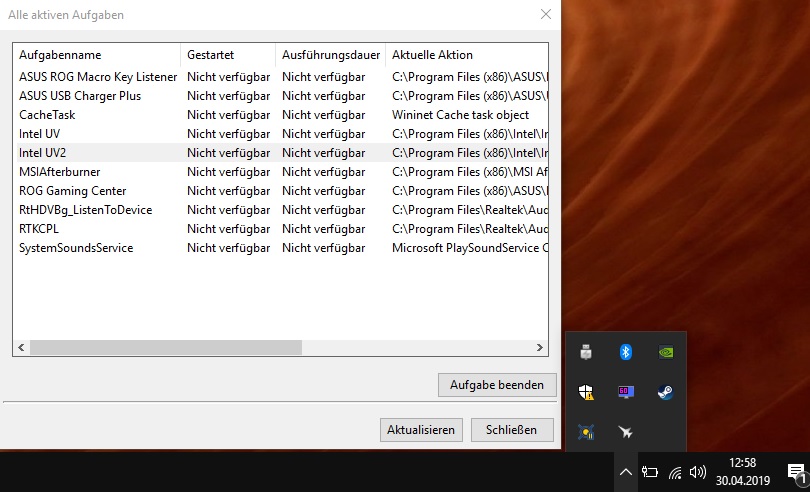Open the Wi-Fi network icon in taskbar

click(675, 472)
